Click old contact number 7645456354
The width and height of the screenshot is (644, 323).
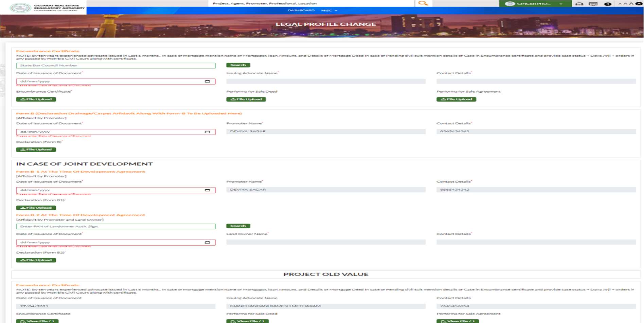[x=536, y=306]
